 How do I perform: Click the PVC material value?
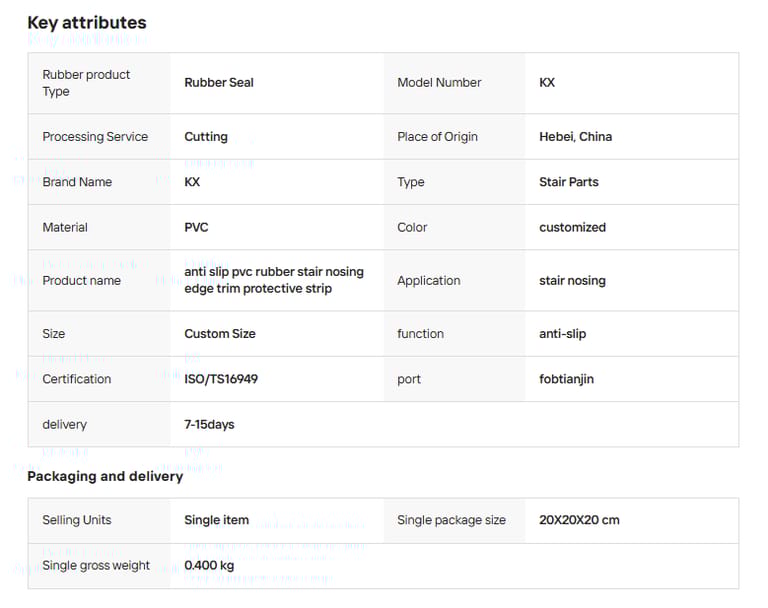tap(196, 228)
